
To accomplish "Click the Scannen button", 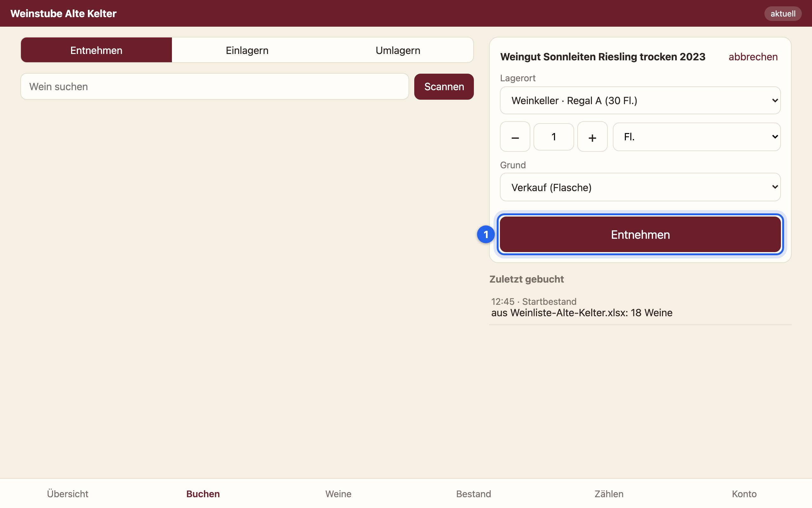I will coord(444,87).
